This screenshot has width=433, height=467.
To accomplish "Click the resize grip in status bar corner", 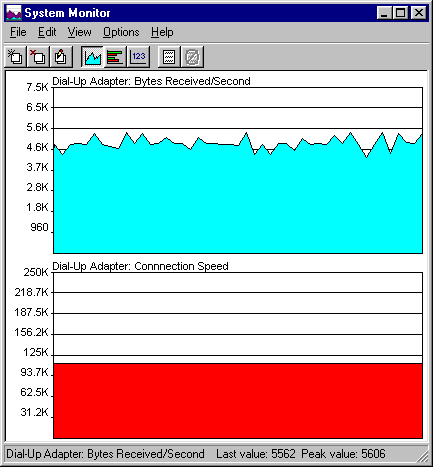I will click(x=423, y=456).
